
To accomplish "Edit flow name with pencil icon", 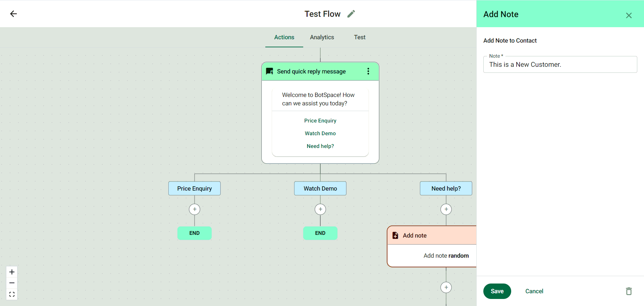I will (x=351, y=14).
